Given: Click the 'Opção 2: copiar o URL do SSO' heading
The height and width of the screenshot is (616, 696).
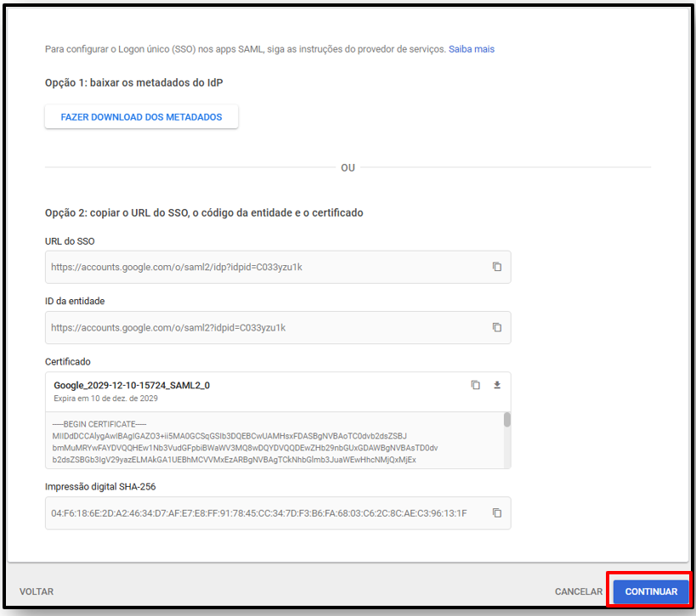Looking at the screenshot, I should [x=204, y=213].
